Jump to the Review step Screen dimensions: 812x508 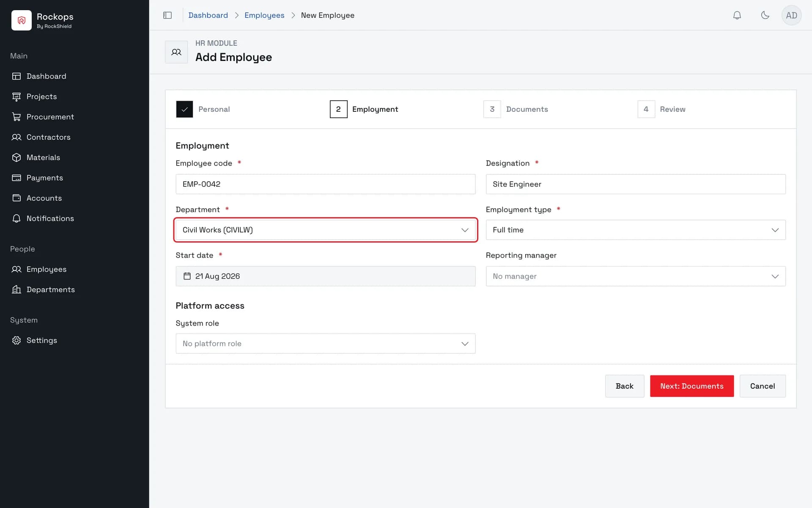[x=662, y=109]
